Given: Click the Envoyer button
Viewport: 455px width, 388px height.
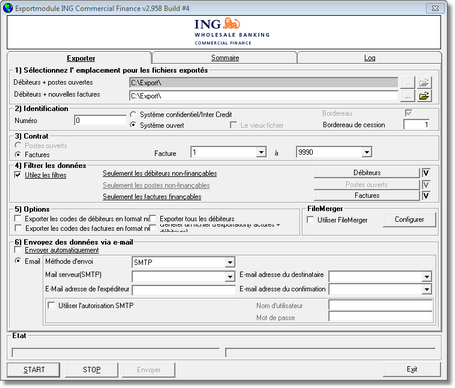Looking at the screenshot, I should (149, 370).
